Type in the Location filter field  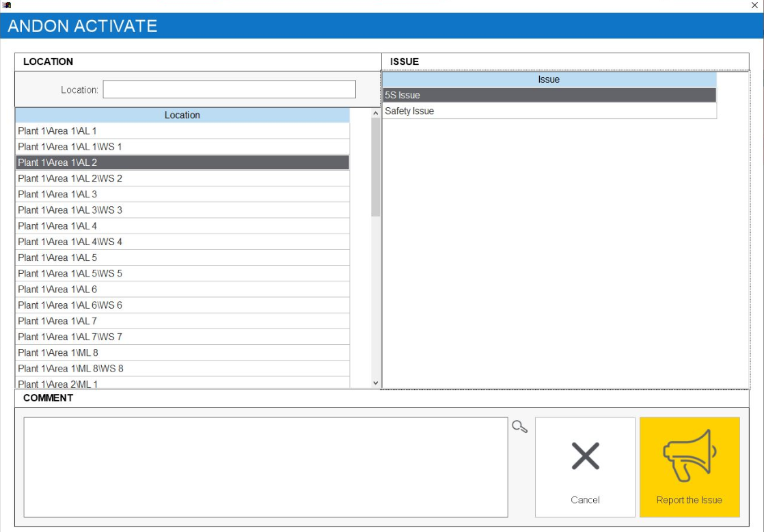229,89
